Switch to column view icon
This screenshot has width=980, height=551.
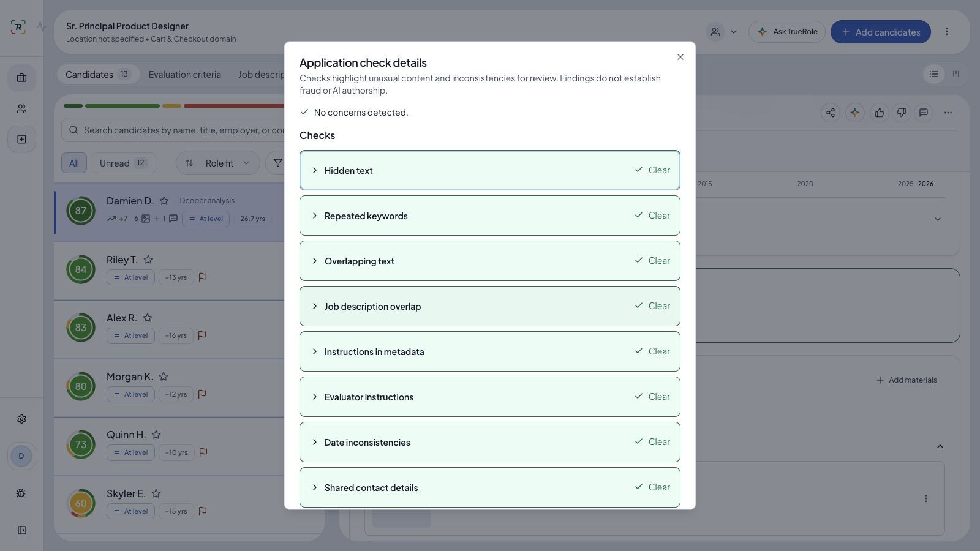[956, 74]
